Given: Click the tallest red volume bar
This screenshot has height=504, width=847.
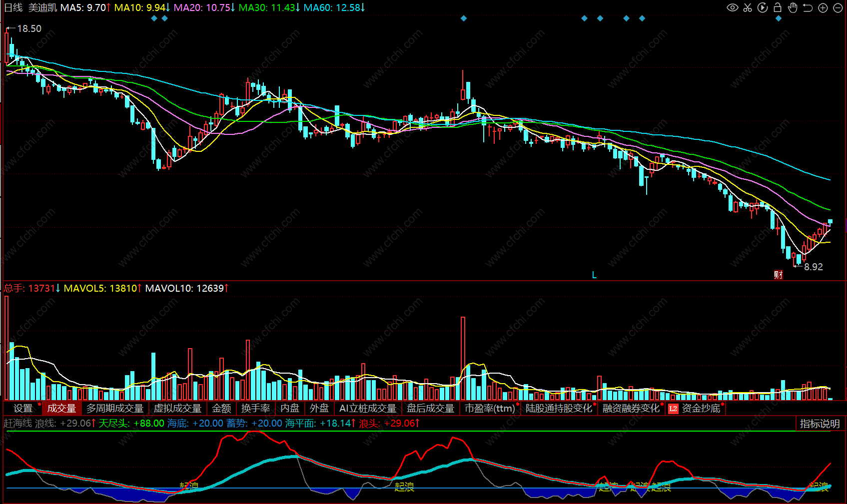Looking at the screenshot, I should (6, 348).
